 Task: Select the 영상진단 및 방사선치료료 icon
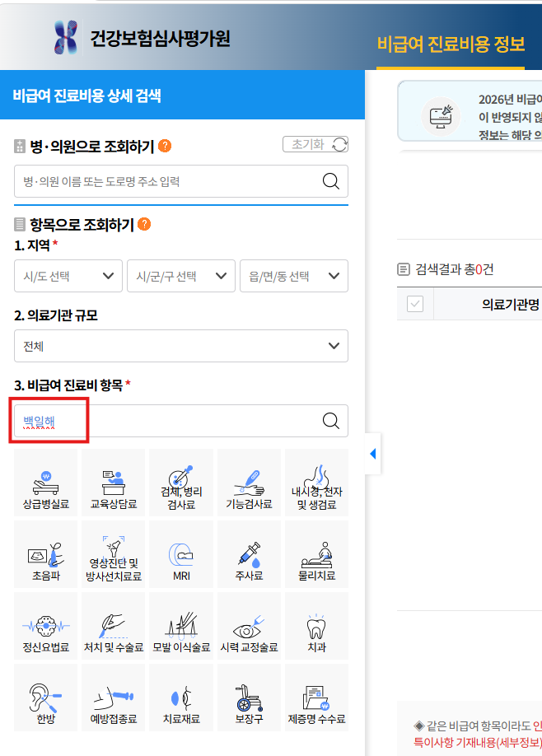(114, 554)
